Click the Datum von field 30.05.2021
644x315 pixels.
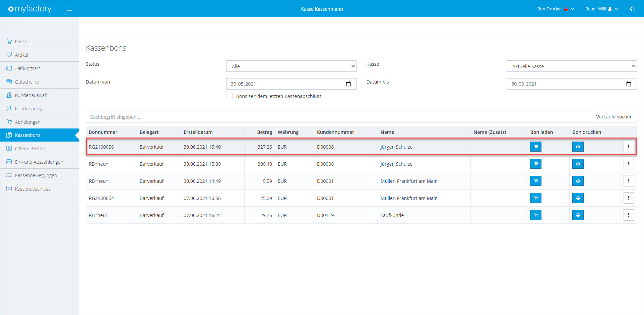point(291,84)
